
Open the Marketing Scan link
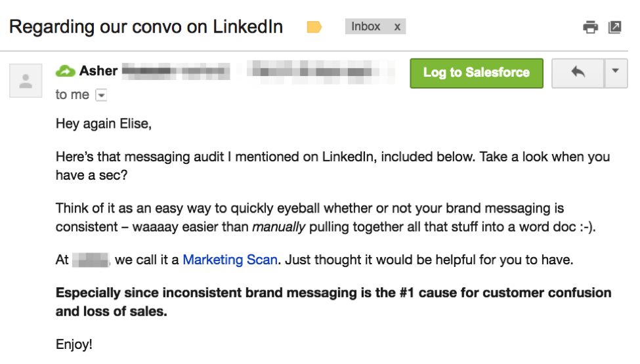coord(230,260)
